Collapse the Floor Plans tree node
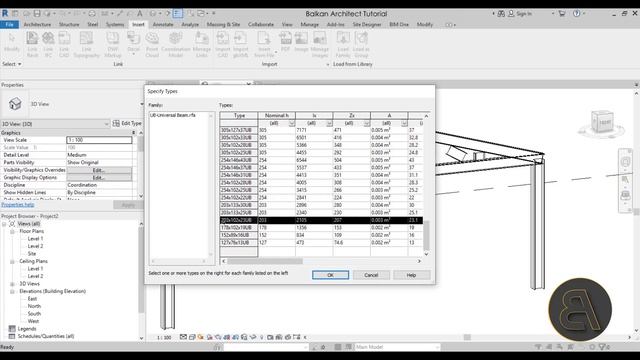This screenshot has height=360, width=640. tap(12, 231)
